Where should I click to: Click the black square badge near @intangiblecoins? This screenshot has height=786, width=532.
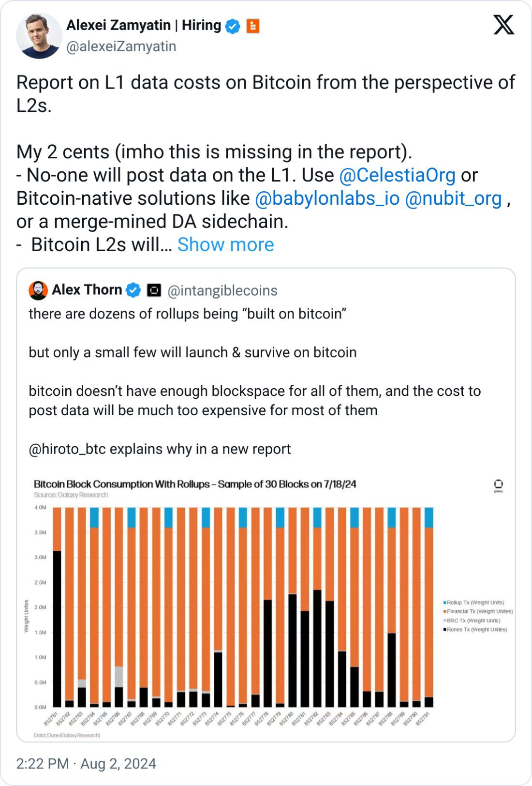pyautogui.click(x=154, y=290)
